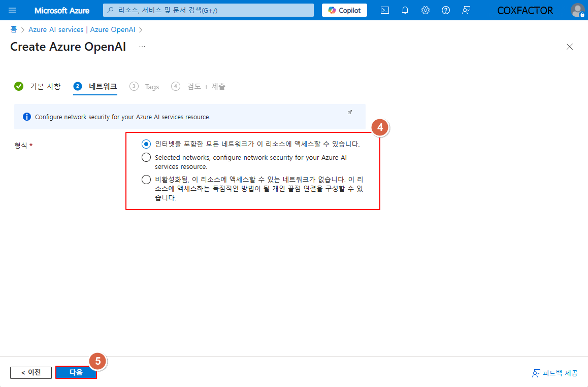Click the COXFACTOR account name
The height and width of the screenshot is (387, 588).
click(x=525, y=11)
